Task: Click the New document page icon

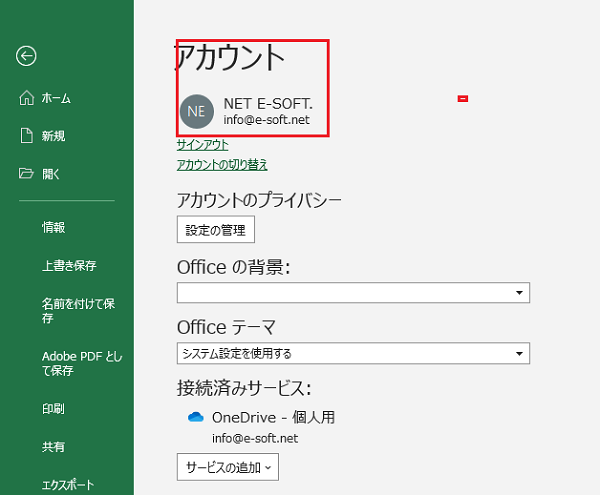Action: coord(26,136)
